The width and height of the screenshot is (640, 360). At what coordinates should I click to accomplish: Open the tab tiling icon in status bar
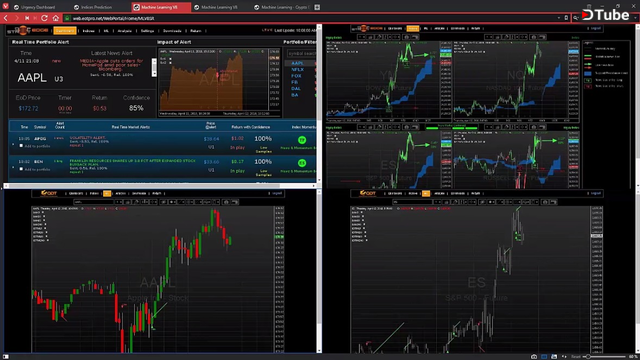544,357
